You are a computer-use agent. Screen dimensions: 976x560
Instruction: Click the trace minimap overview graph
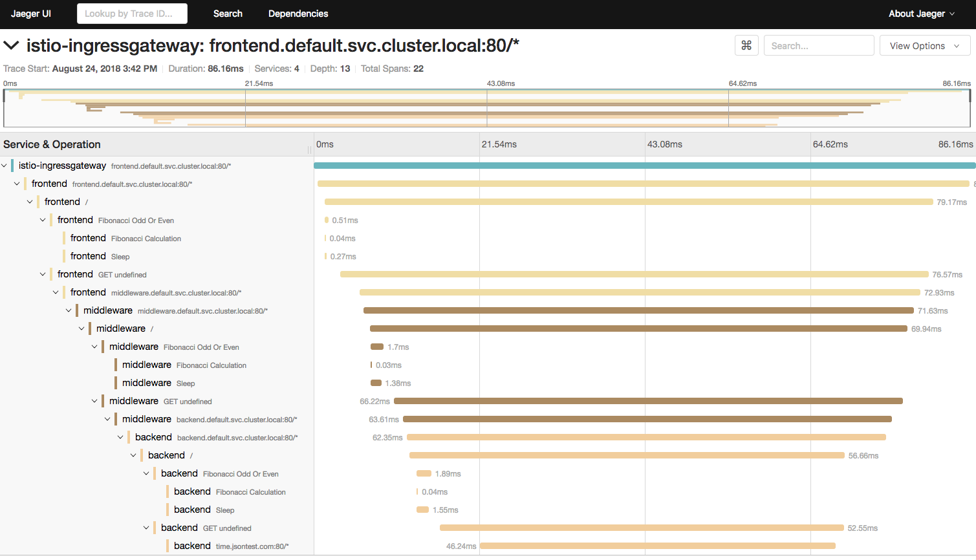(487, 108)
